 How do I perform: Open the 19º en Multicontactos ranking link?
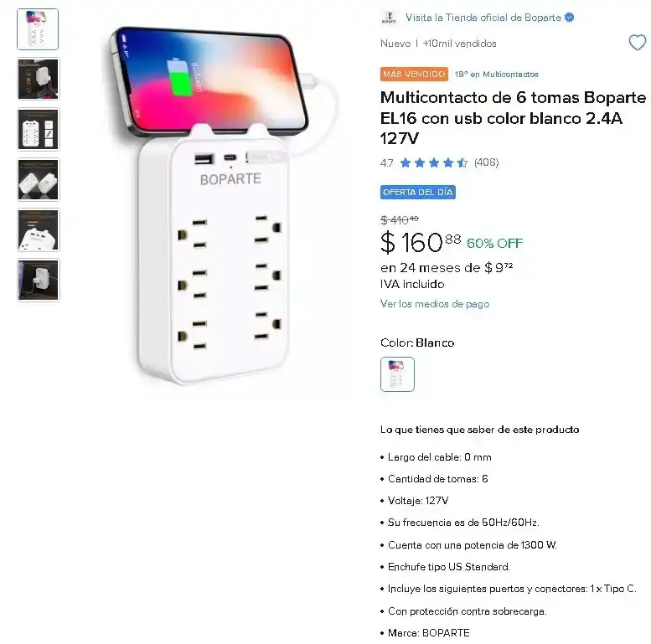click(x=497, y=75)
